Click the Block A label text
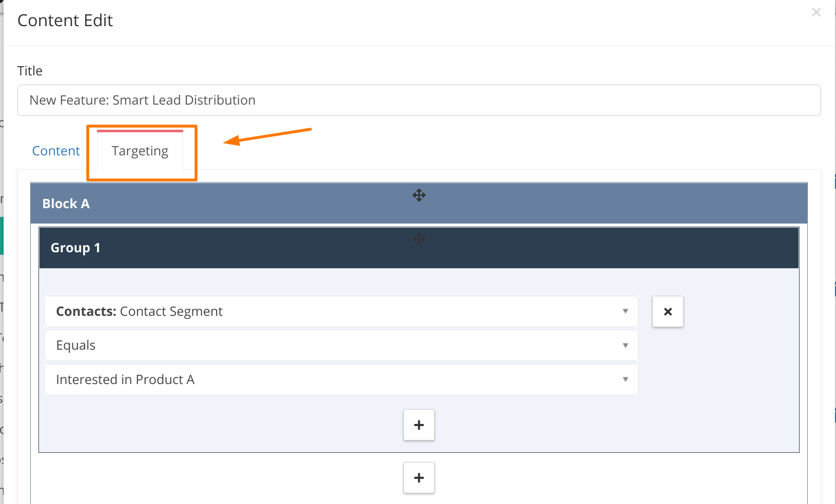This screenshot has height=504, width=836. (66, 204)
